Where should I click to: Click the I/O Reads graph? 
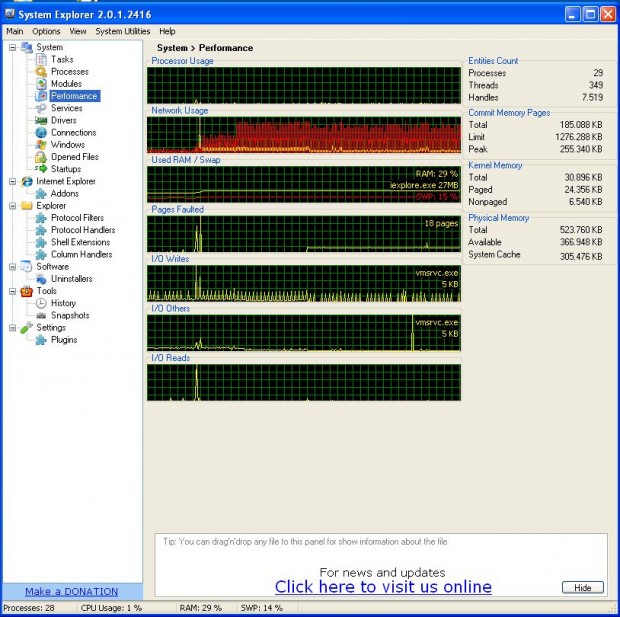(x=304, y=382)
